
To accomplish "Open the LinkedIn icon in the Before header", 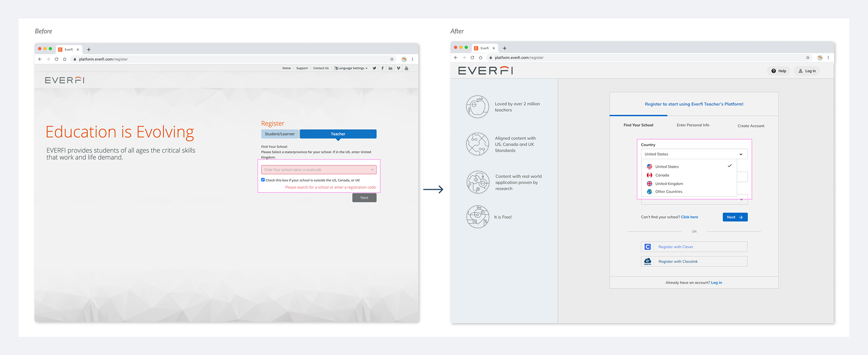I will pos(390,68).
